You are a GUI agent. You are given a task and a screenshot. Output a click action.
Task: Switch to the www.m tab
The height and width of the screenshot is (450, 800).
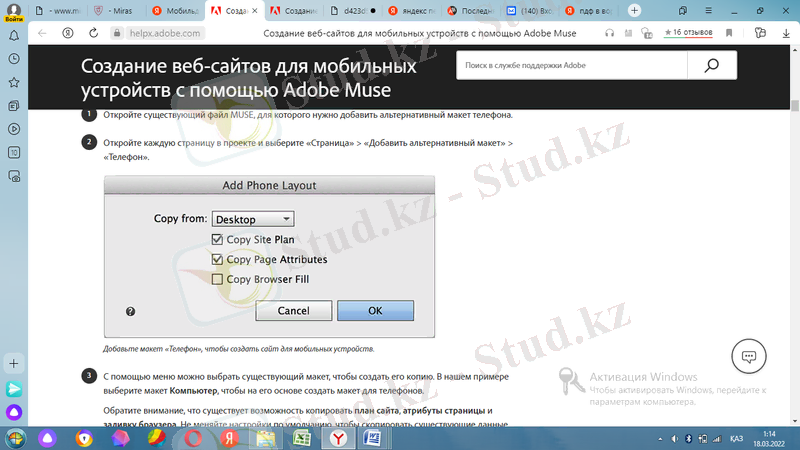click(60, 11)
